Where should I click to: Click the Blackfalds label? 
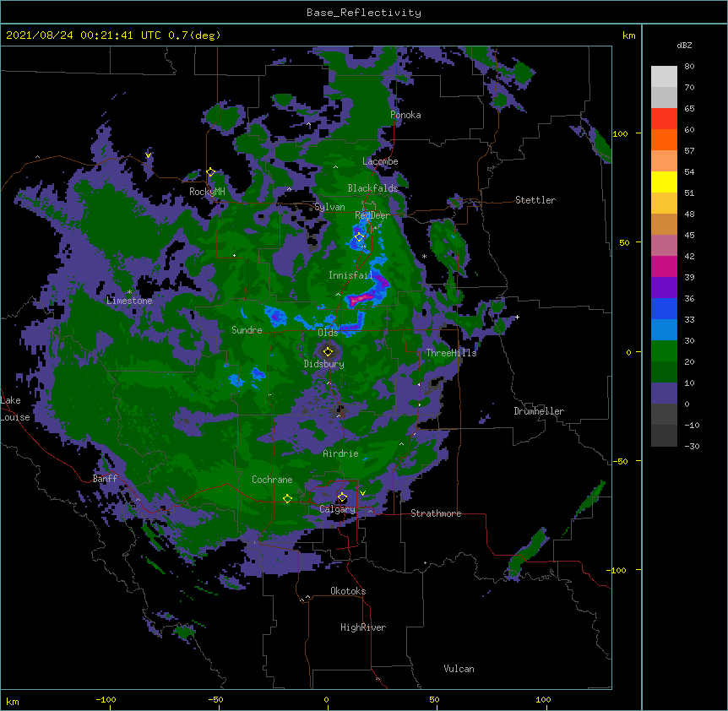click(372, 188)
